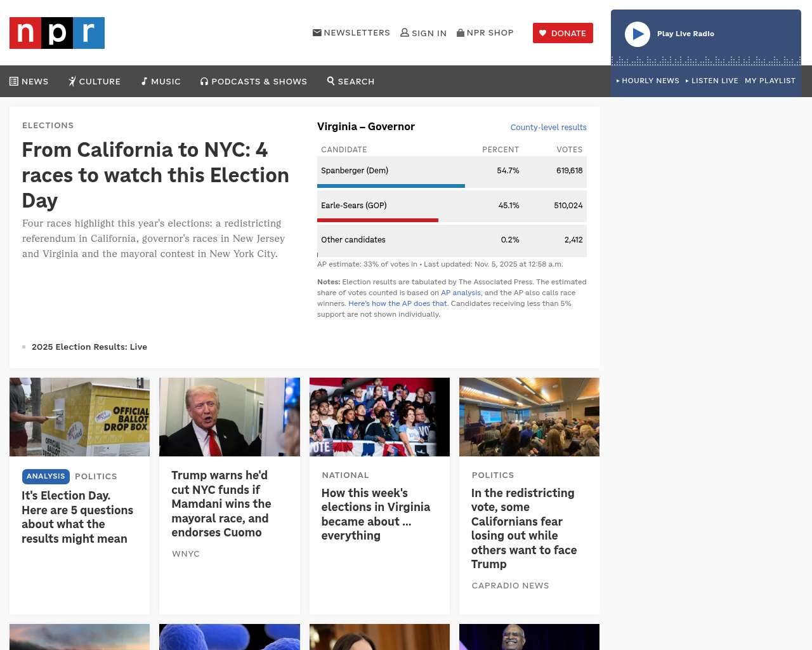812x650 pixels.
Task: Click Earle-Sears 45.1% percent value
Action: (x=509, y=205)
